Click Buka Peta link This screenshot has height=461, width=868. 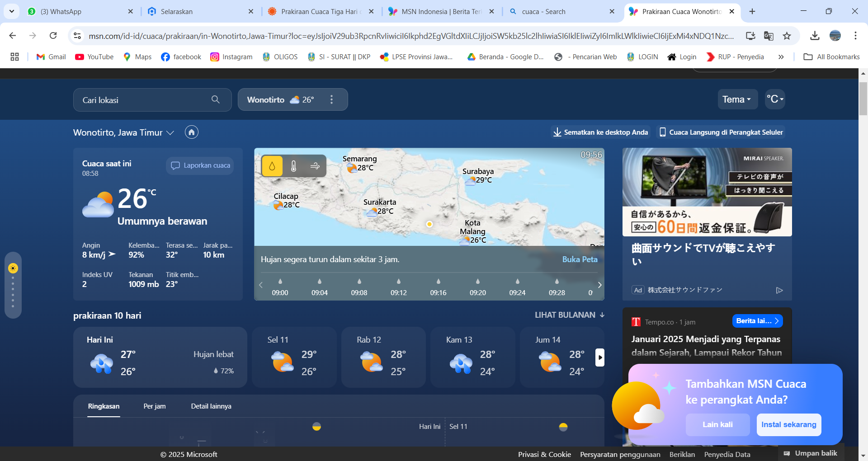[x=580, y=259]
